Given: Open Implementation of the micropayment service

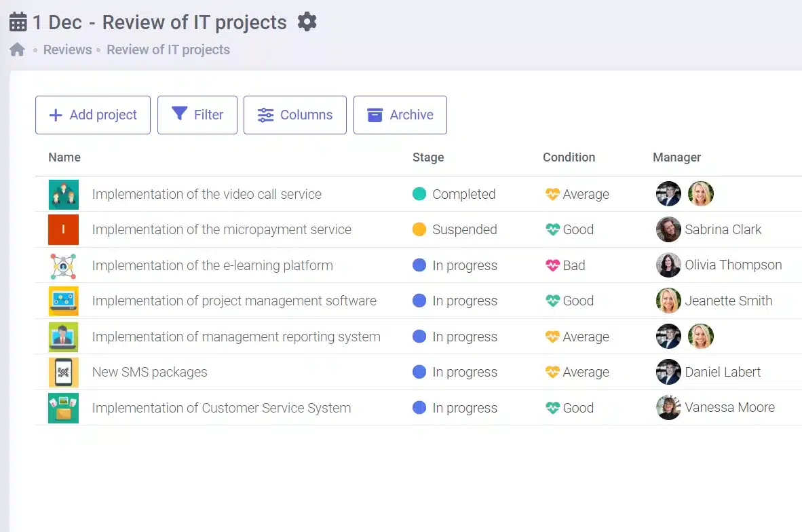Looking at the screenshot, I should tap(221, 229).
